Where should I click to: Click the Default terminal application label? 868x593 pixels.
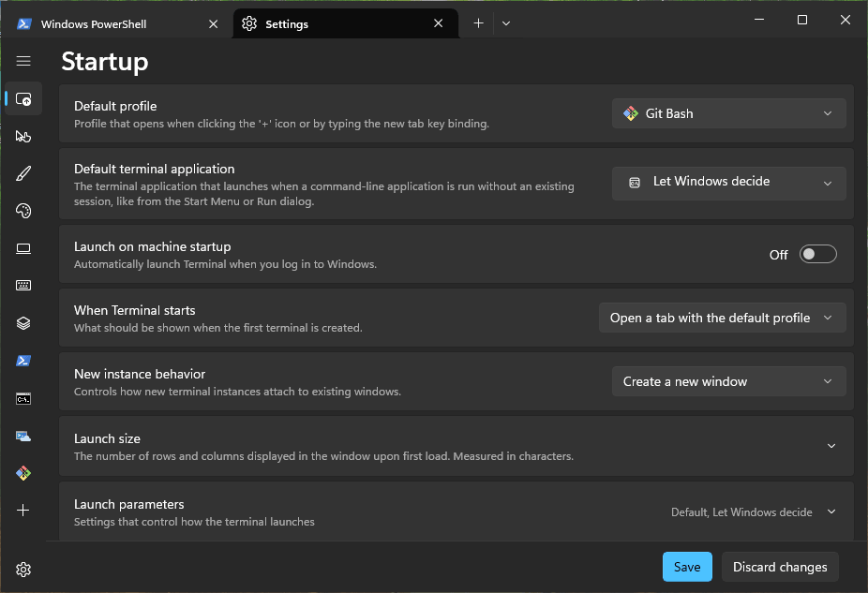(155, 169)
